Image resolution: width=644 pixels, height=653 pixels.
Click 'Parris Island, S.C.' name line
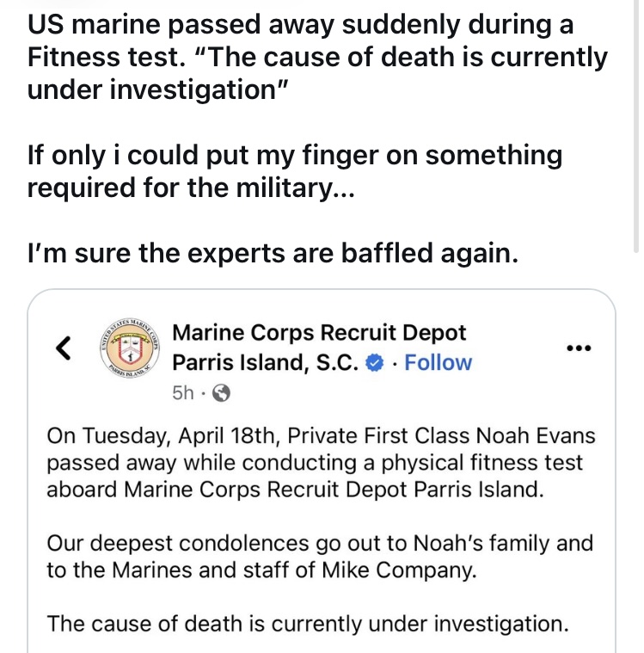pyautogui.click(x=265, y=362)
